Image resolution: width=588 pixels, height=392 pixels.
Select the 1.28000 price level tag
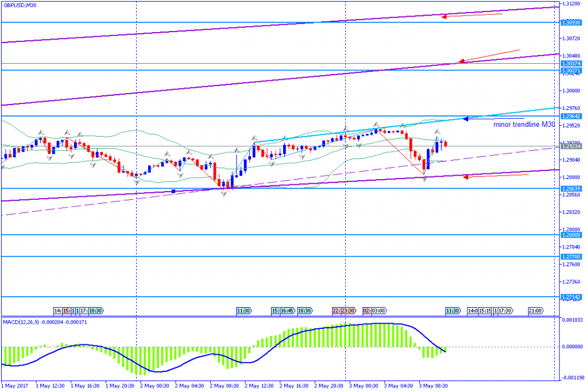click(x=570, y=235)
